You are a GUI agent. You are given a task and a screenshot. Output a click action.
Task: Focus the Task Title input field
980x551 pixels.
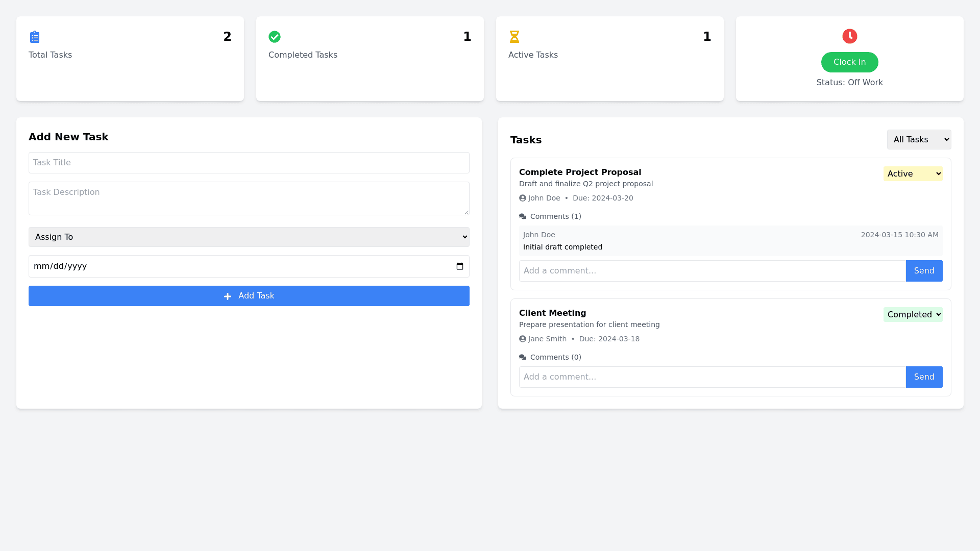pyautogui.click(x=249, y=163)
